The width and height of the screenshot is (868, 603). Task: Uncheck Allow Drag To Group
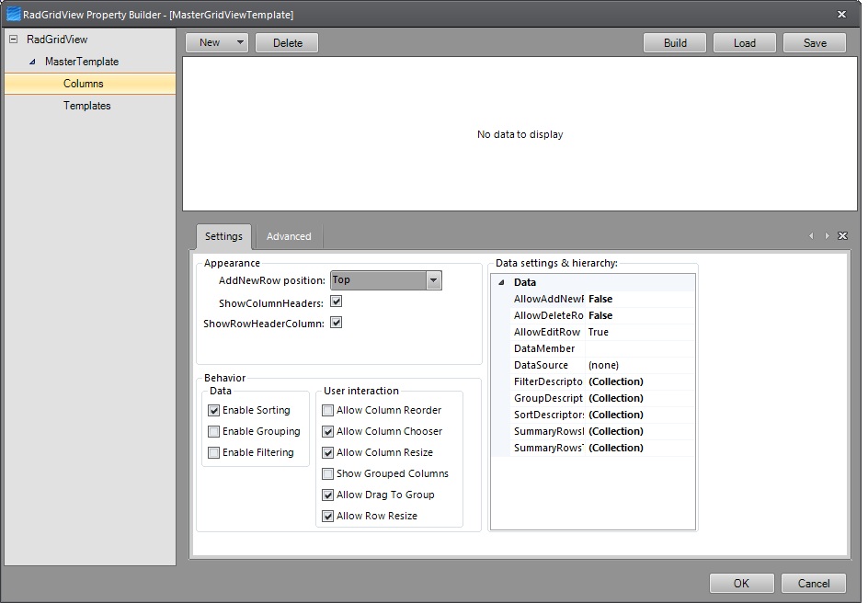click(x=327, y=495)
